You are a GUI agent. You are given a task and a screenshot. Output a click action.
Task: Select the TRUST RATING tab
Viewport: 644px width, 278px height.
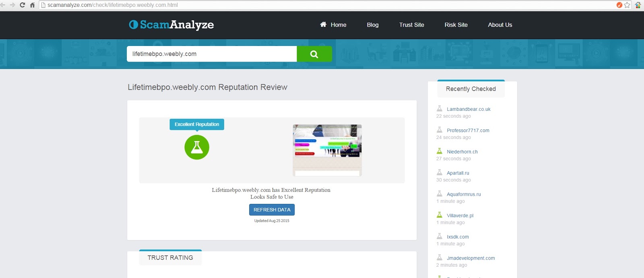coord(170,257)
